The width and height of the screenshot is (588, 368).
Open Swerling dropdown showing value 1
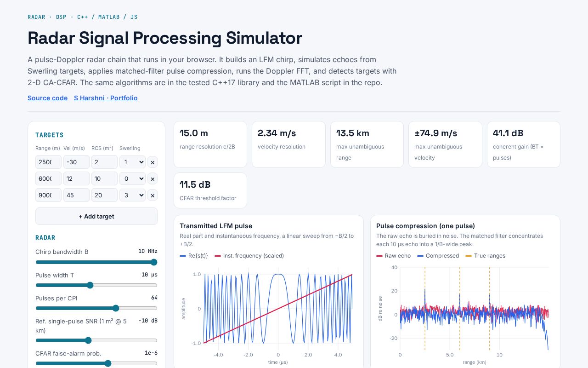[132, 162]
